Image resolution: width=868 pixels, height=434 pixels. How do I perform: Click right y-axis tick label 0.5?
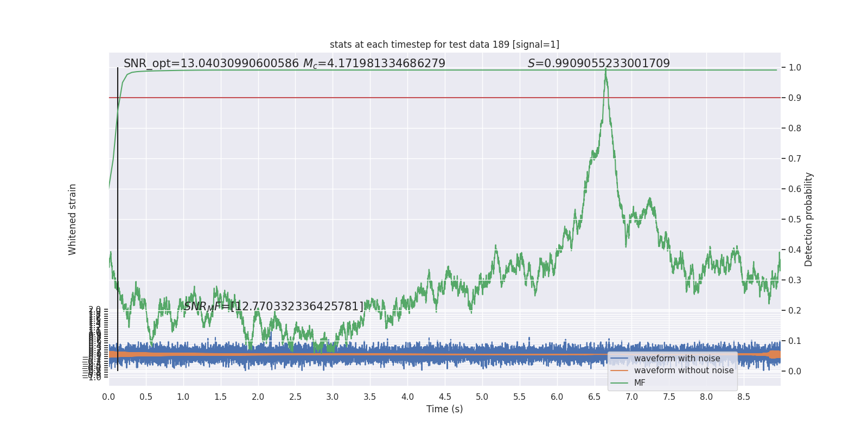pyautogui.click(x=795, y=220)
